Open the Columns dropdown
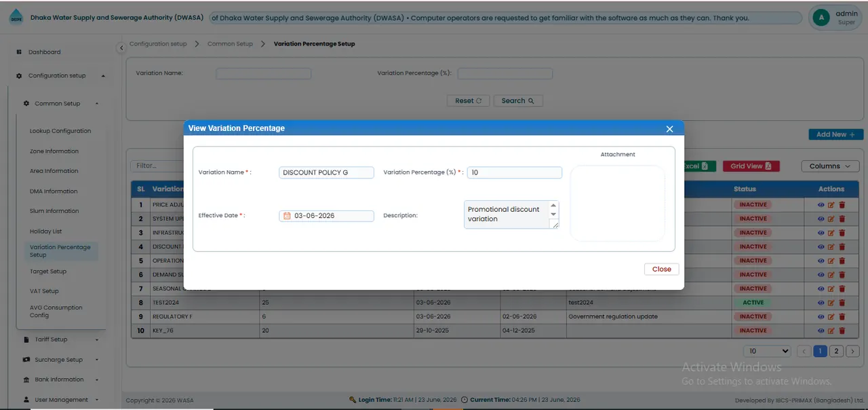The height and width of the screenshot is (410, 868). click(x=830, y=166)
